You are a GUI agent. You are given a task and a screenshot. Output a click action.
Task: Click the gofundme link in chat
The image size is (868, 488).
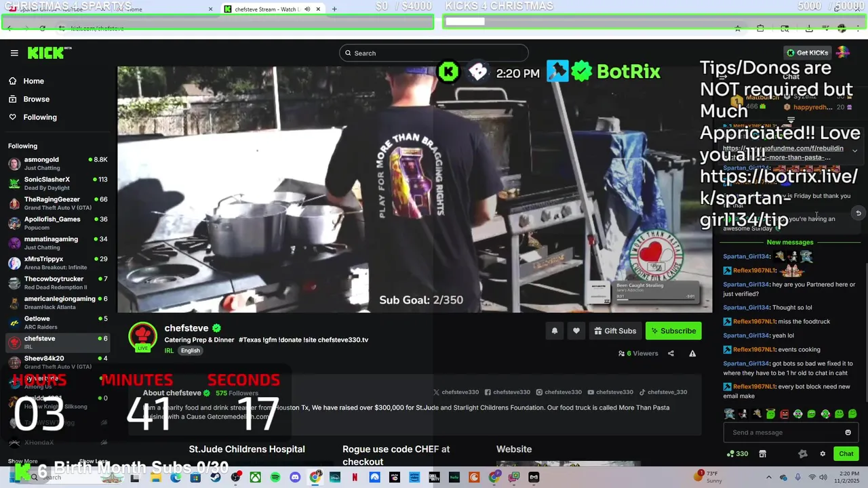tap(783, 152)
